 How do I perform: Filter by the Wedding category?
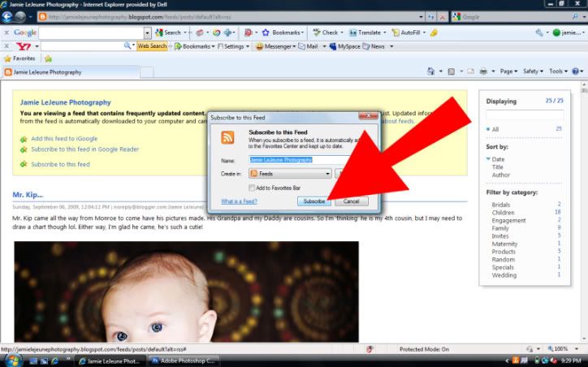[504, 275]
